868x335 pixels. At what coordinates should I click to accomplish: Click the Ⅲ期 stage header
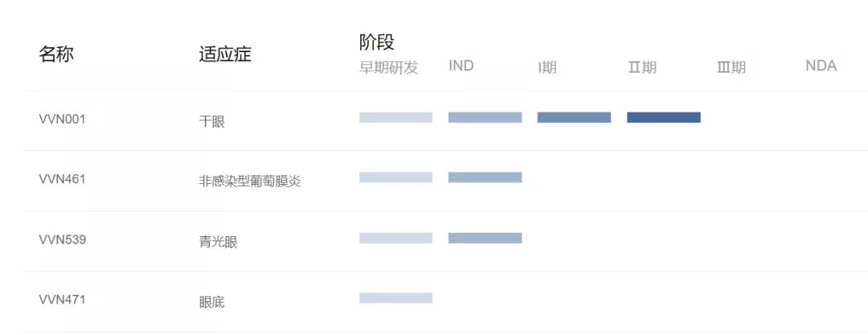(731, 67)
